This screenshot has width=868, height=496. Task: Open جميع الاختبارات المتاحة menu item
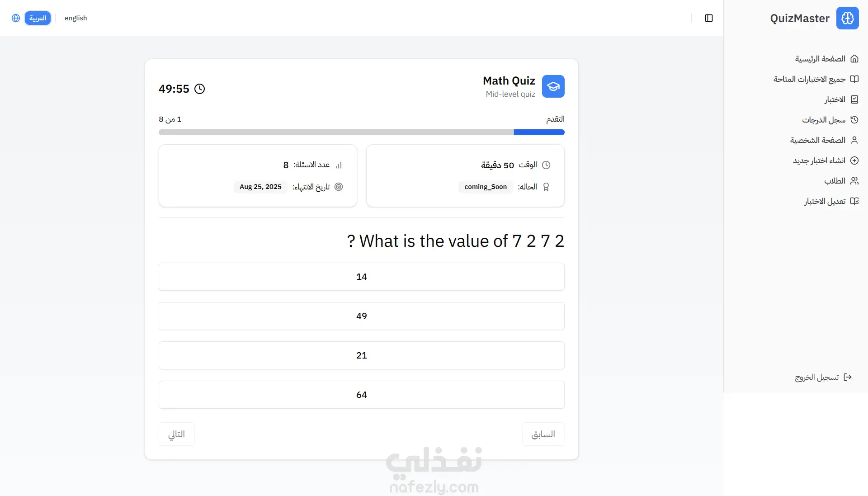point(809,79)
